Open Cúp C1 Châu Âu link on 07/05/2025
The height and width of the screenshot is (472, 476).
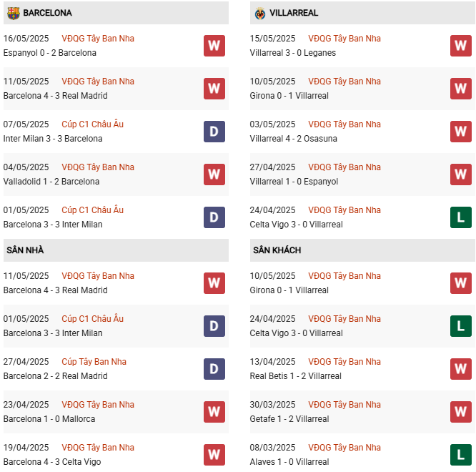pos(93,124)
